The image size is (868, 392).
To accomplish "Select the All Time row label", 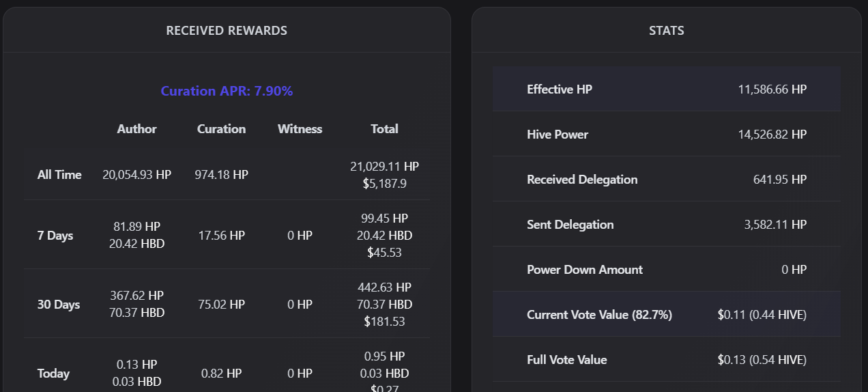I will point(59,175).
